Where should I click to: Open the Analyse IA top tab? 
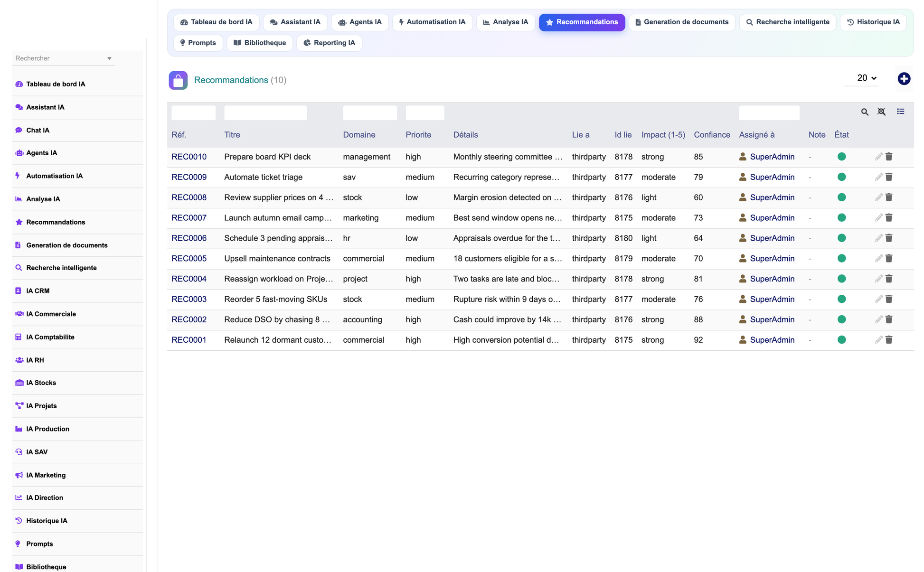(506, 22)
